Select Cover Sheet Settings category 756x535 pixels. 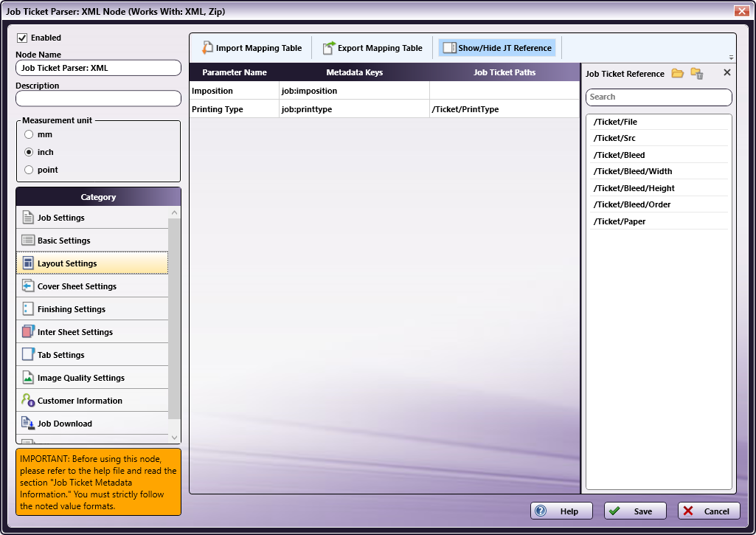[x=92, y=286]
